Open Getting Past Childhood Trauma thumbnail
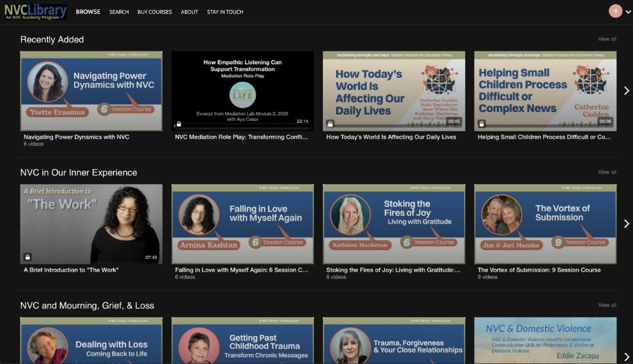633x364 pixels. 242,340
